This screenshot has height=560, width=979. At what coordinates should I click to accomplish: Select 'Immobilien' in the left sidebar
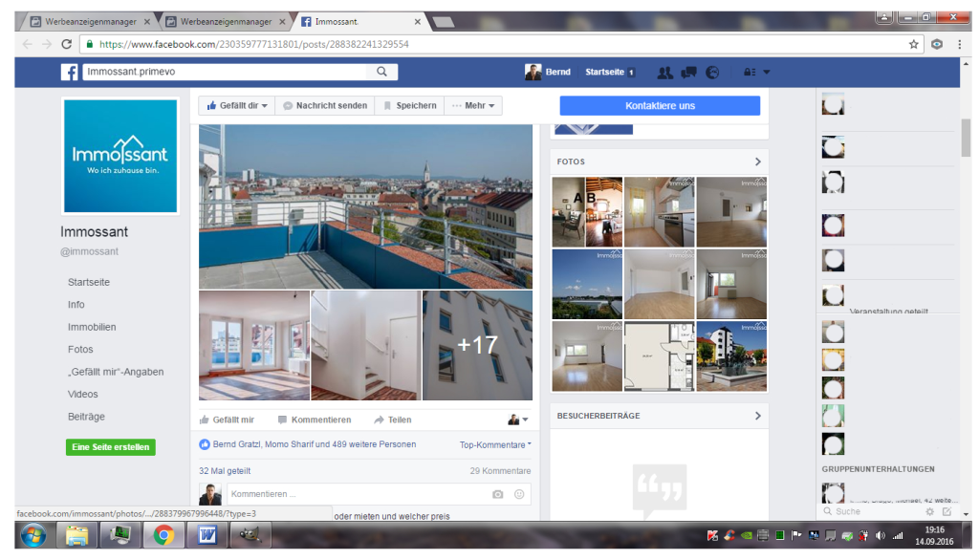pyautogui.click(x=92, y=327)
